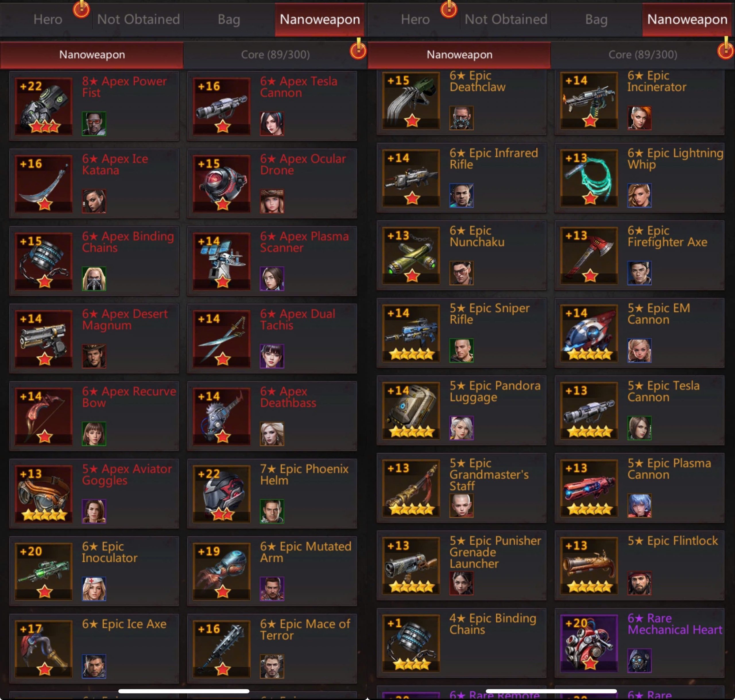735x700 pixels.
Task: Open the Epic EM Cannon icon
Action: click(589, 333)
